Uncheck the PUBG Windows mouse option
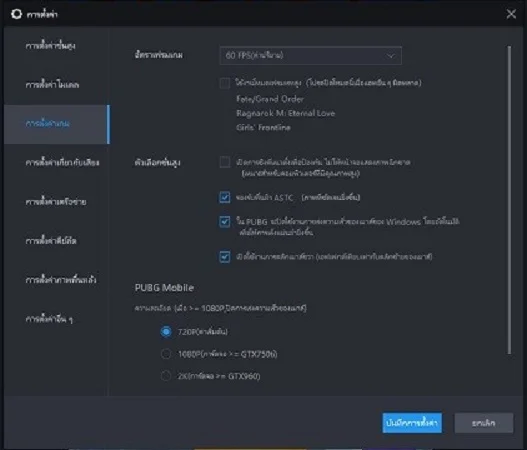The height and width of the screenshot is (450, 527). (x=225, y=222)
